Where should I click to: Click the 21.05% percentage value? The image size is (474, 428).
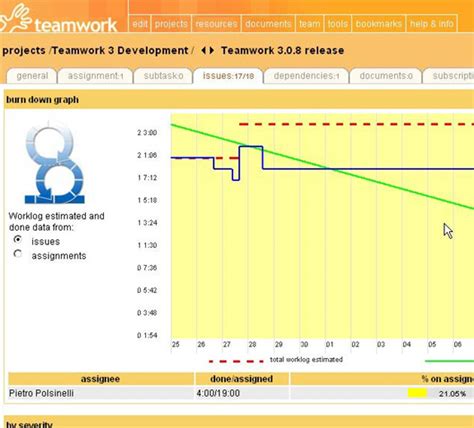(452, 394)
